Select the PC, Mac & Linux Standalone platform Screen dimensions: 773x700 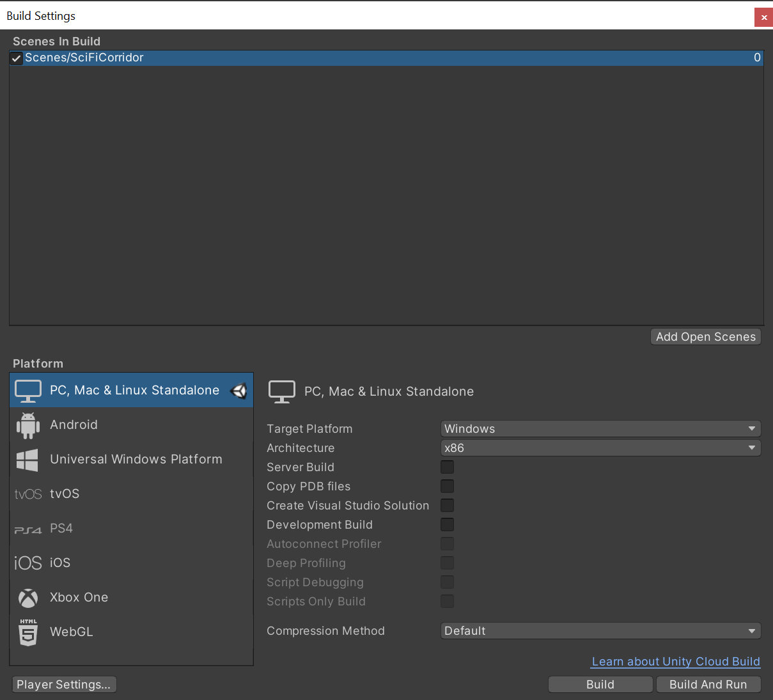pyautogui.click(x=132, y=391)
